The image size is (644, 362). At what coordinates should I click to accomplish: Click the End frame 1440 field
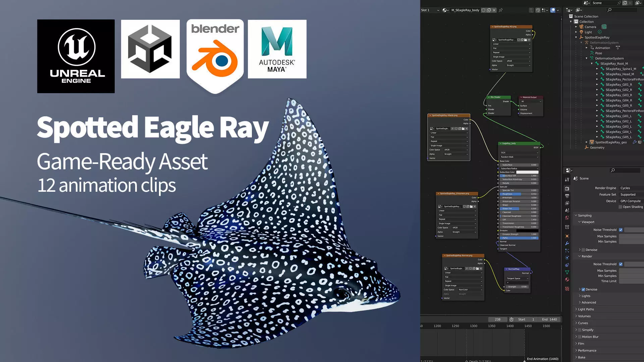tap(549, 319)
